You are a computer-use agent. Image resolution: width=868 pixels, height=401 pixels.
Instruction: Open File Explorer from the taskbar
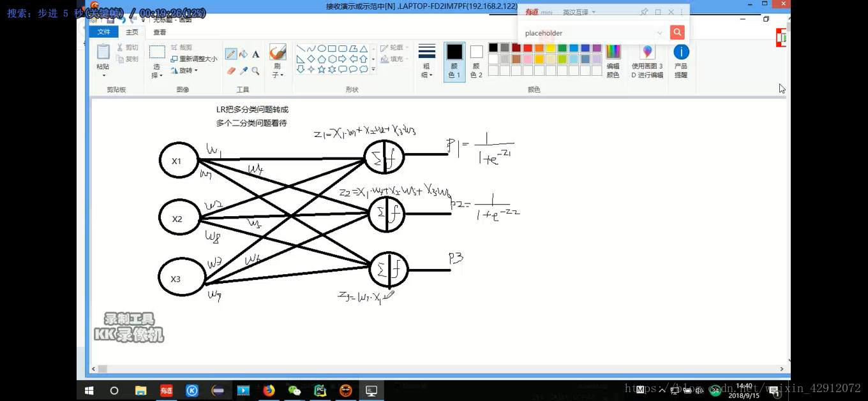point(140,391)
